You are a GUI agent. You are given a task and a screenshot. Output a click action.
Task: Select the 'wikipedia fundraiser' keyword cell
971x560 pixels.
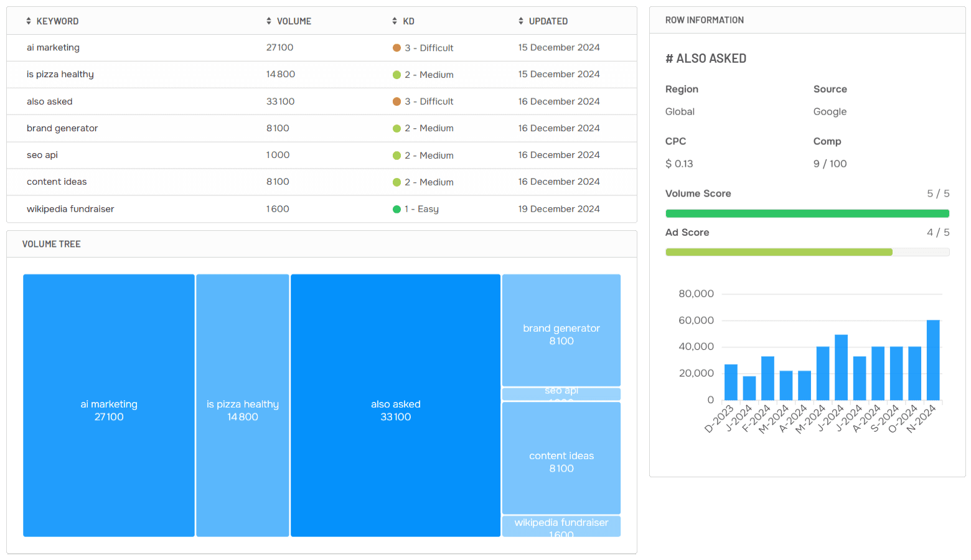70,209
